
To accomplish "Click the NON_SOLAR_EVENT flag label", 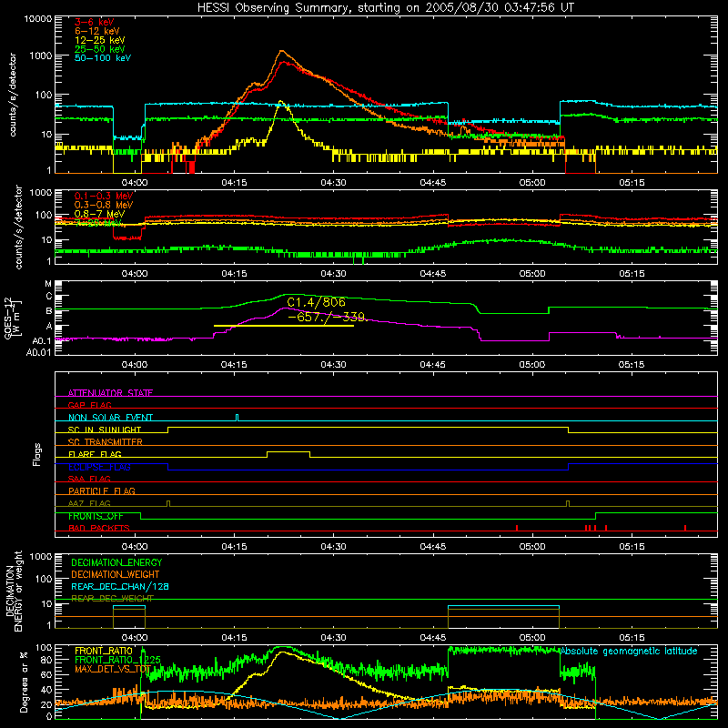I will [x=110, y=418].
